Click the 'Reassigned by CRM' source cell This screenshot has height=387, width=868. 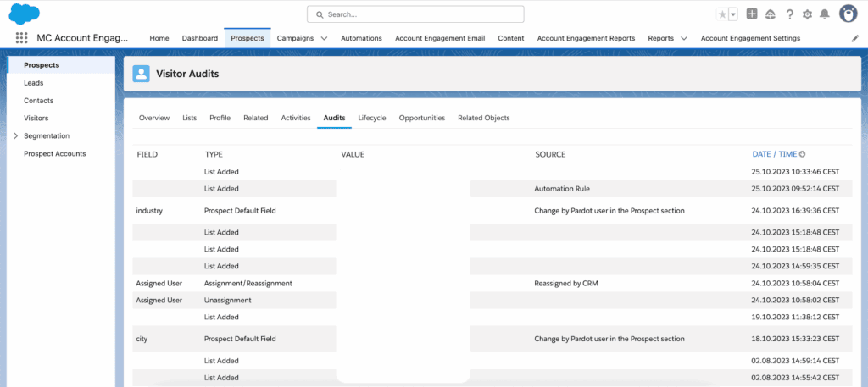(566, 283)
